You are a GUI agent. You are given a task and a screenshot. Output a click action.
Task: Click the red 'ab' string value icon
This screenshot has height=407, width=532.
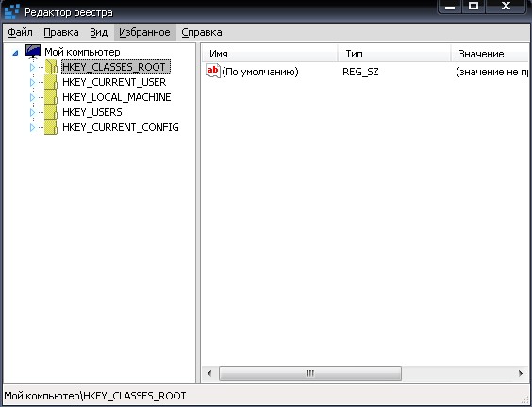pos(213,72)
